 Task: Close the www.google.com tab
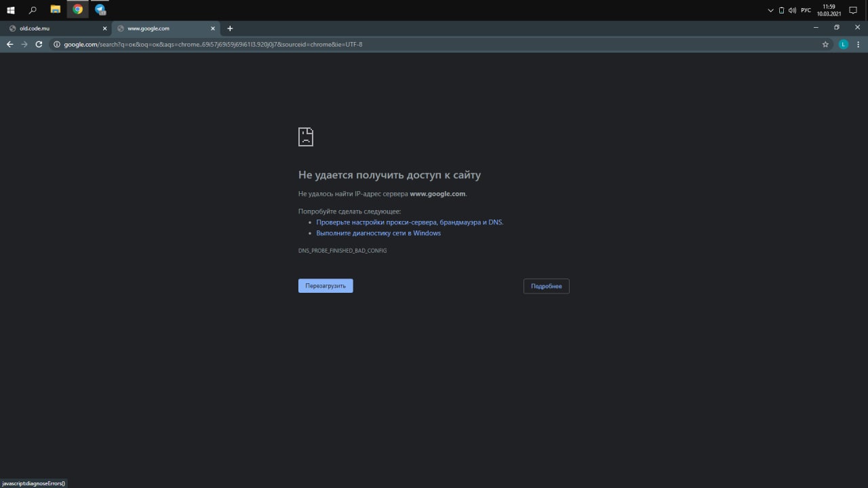click(x=213, y=28)
